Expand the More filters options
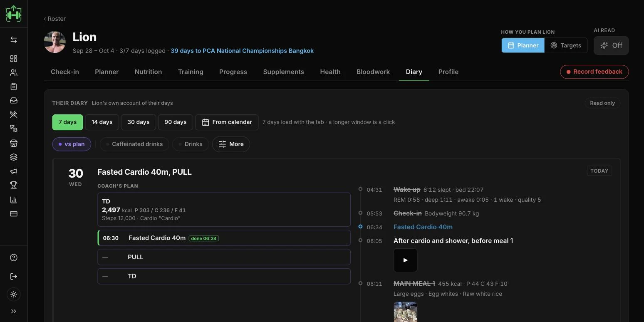This screenshot has height=322, width=644. [231, 144]
